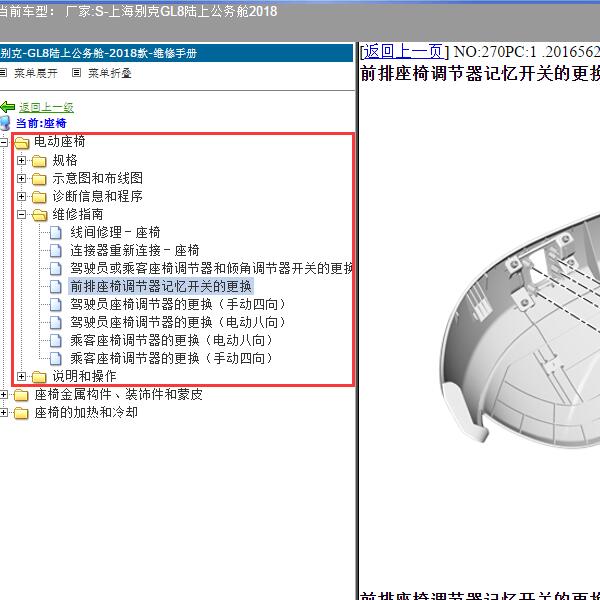Expand the 示意图和布线图 folder node

21,178
